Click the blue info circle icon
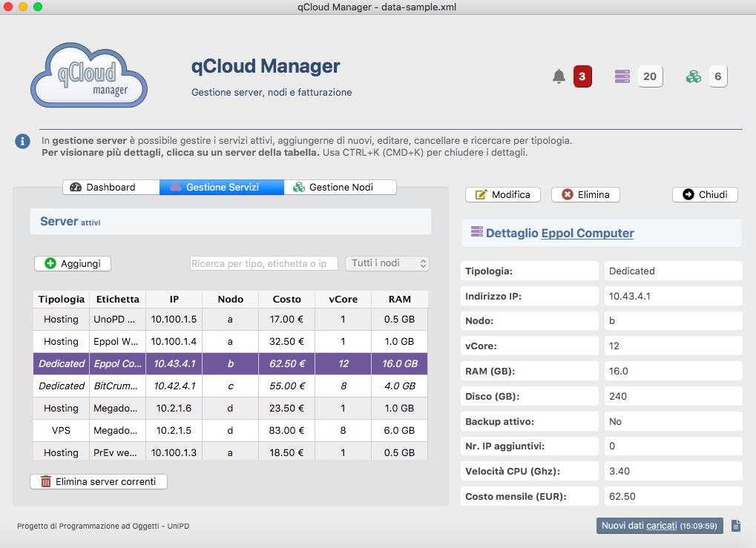The width and height of the screenshot is (756, 548). [23, 141]
